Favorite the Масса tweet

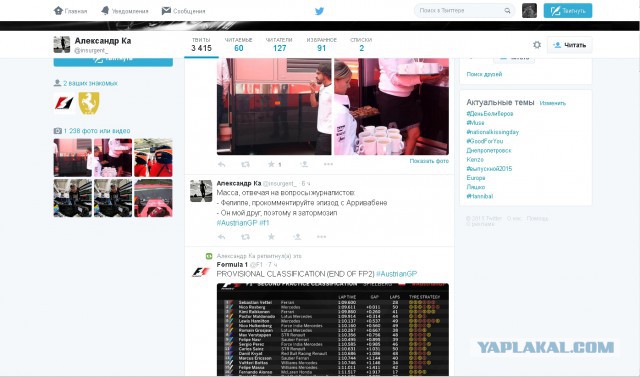coord(271,237)
